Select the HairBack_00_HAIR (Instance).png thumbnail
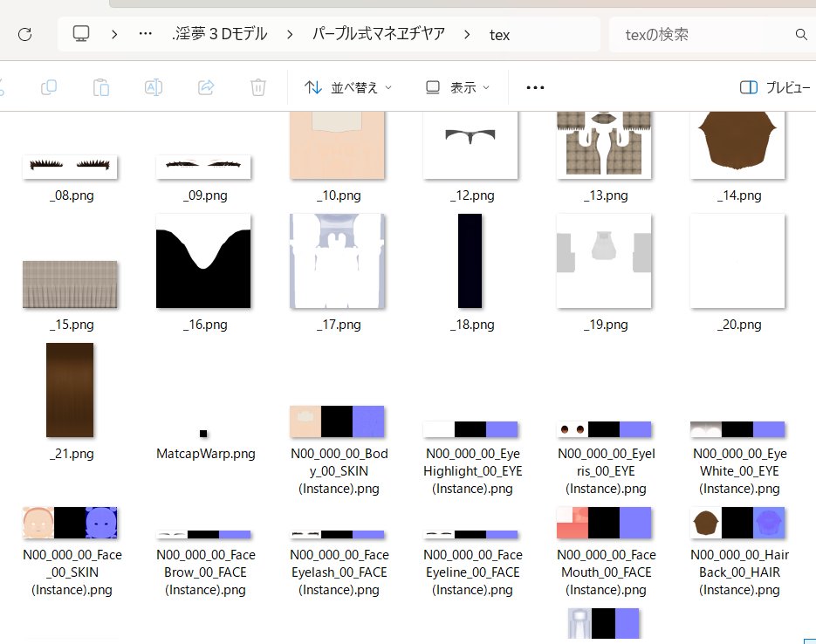 click(x=737, y=523)
